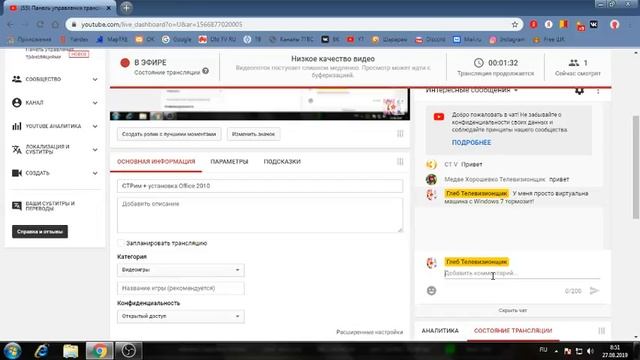Expand the Сообщество chevron
Screen dimensions: 640x360
click(x=95, y=79)
